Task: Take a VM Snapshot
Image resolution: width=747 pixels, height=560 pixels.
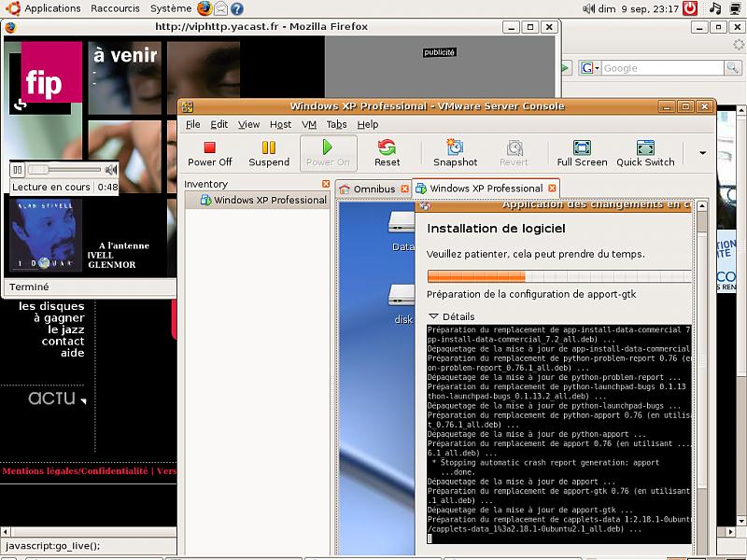Action: 455,154
